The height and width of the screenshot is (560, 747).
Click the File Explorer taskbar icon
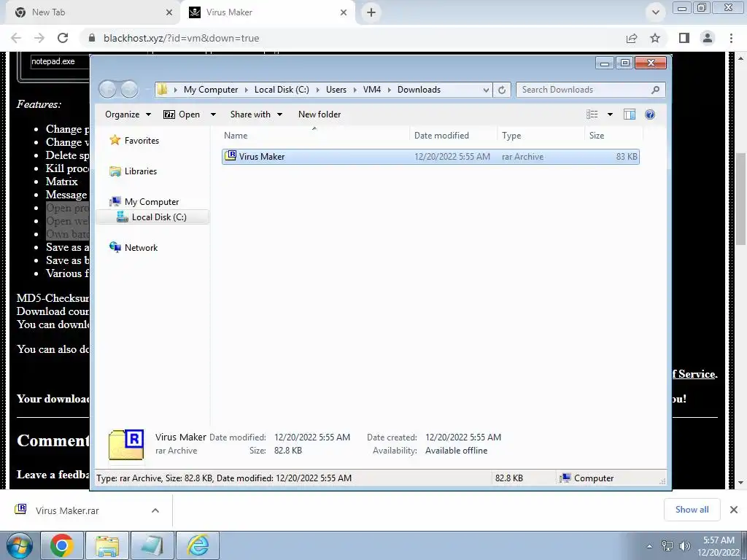[107, 545]
